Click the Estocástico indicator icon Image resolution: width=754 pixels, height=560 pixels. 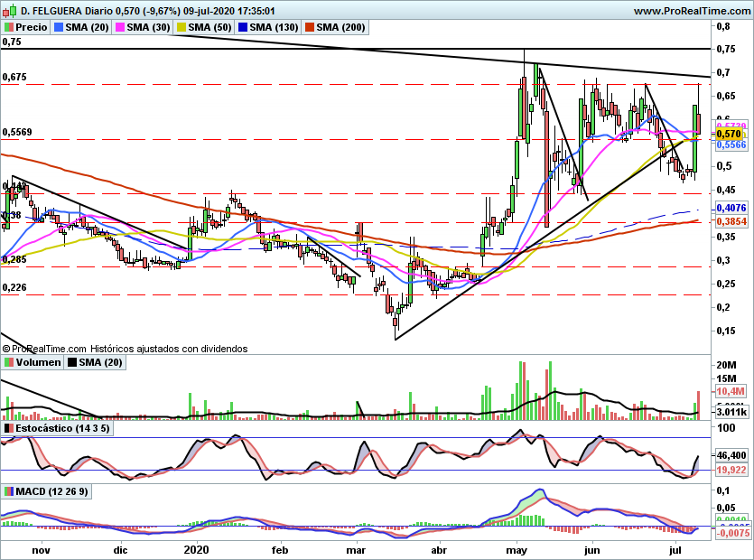pyautogui.click(x=9, y=428)
